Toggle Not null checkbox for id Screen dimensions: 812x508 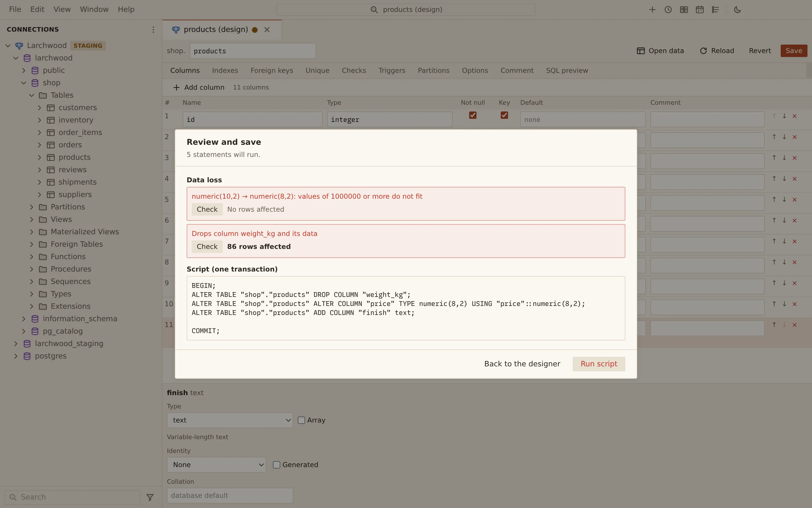point(473,115)
